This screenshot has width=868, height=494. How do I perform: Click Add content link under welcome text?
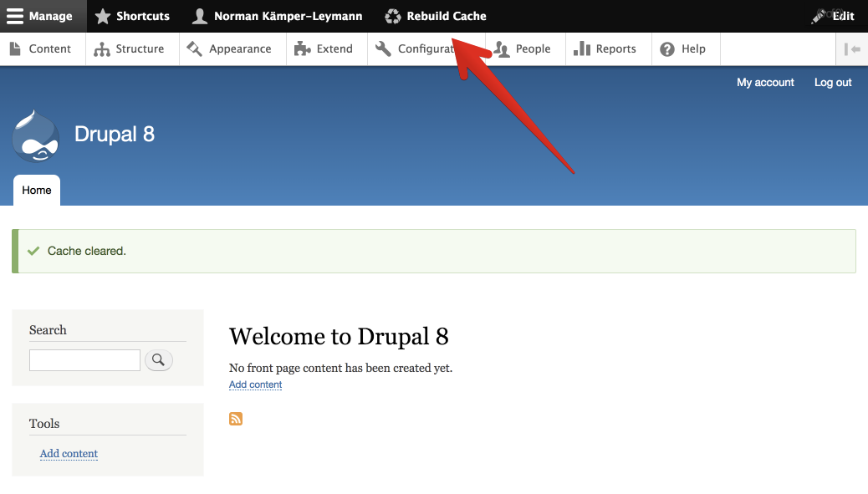tap(256, 385)
